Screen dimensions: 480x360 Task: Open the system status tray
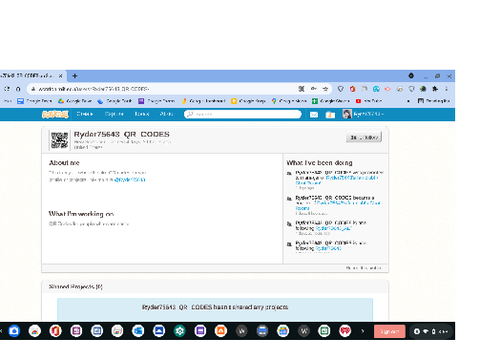pyautogui.click(x=431, y=331)
